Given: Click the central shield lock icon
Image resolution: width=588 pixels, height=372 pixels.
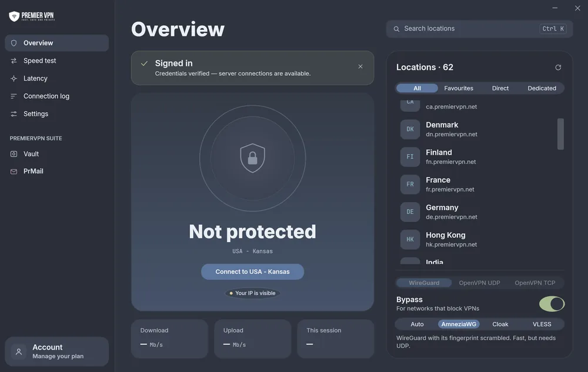Looking at the screenshot, I should [x=252, y=158].
